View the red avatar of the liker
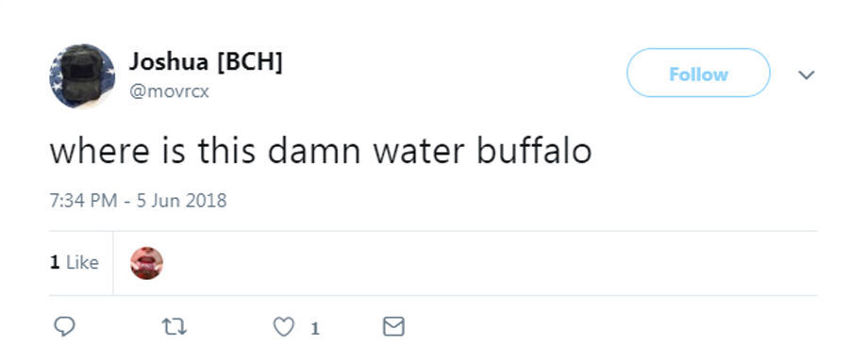The height and width of the screenshot is (362, 868). (146, 263)
